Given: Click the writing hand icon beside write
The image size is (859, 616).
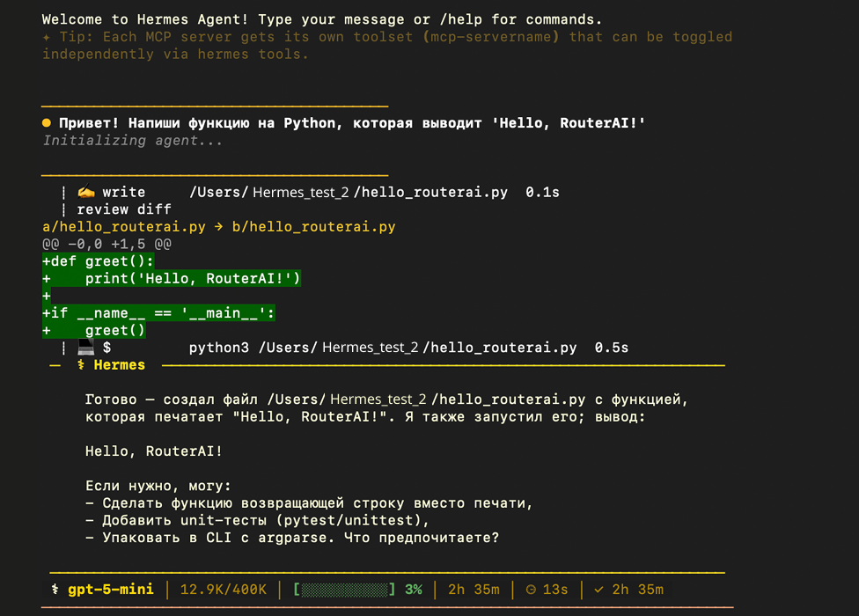Looking at the screenshot, I should coord(85,192).
